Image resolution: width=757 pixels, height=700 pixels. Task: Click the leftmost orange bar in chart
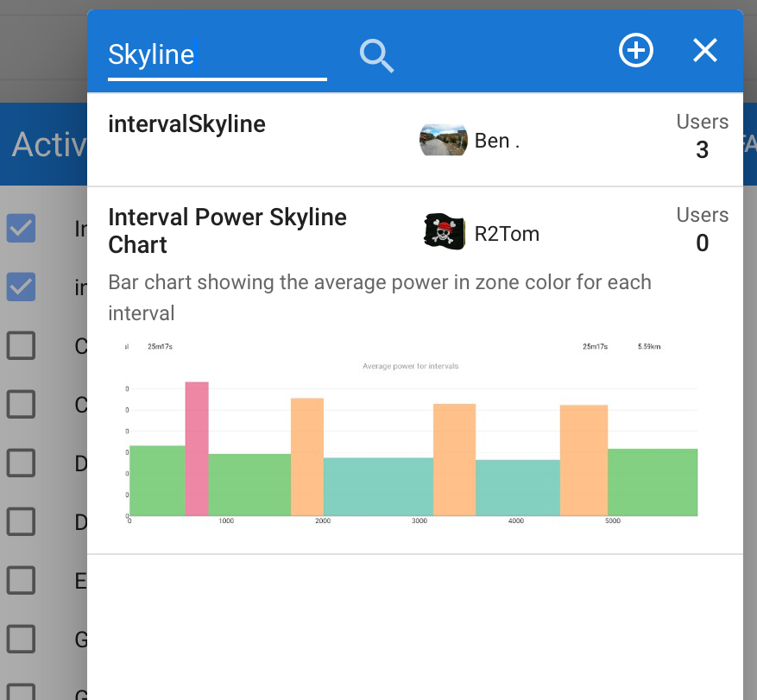306,456
